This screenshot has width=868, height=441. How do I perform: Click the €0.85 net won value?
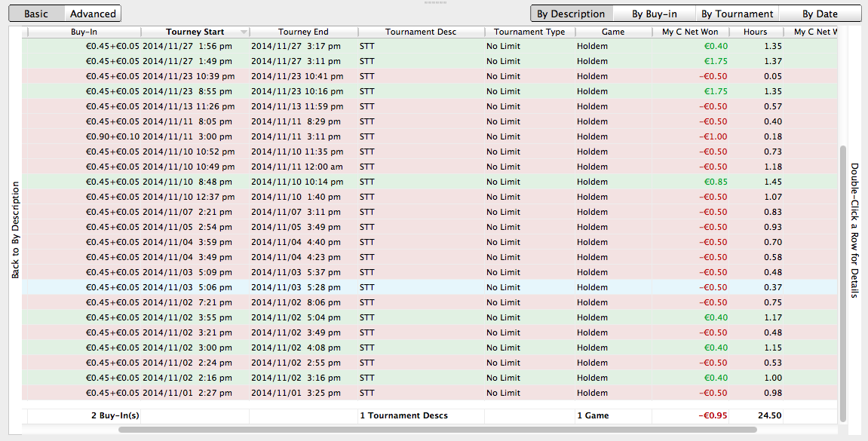[716, 182]
